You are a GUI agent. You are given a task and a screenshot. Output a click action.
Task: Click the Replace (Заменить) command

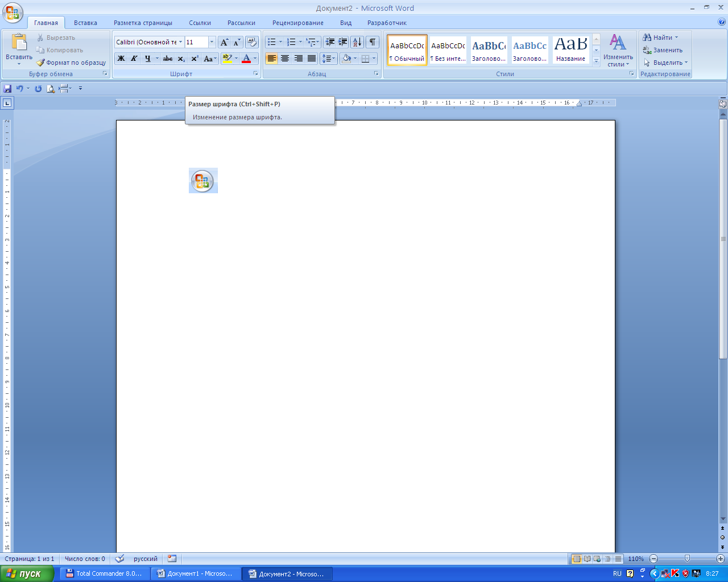663,50
